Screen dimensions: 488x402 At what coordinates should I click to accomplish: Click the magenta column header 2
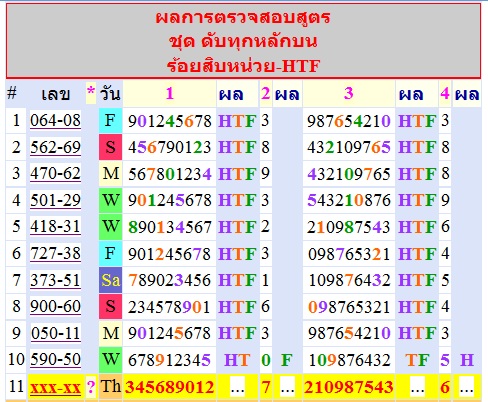coord(265,94)
